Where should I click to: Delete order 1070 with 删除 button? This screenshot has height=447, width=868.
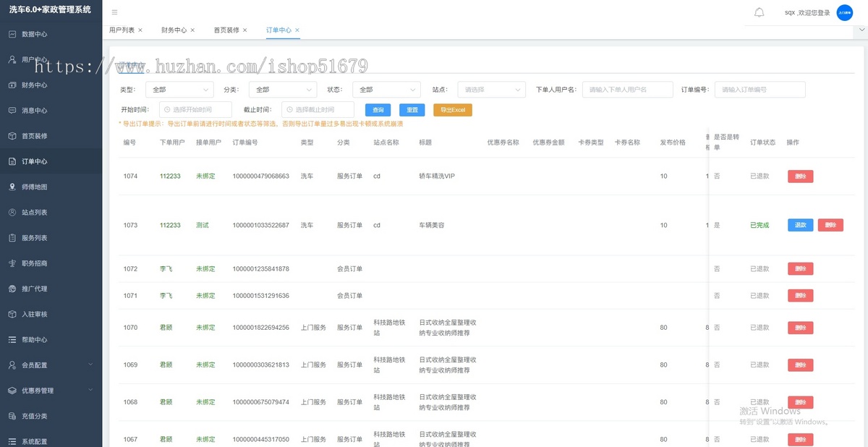click(801, 328)
